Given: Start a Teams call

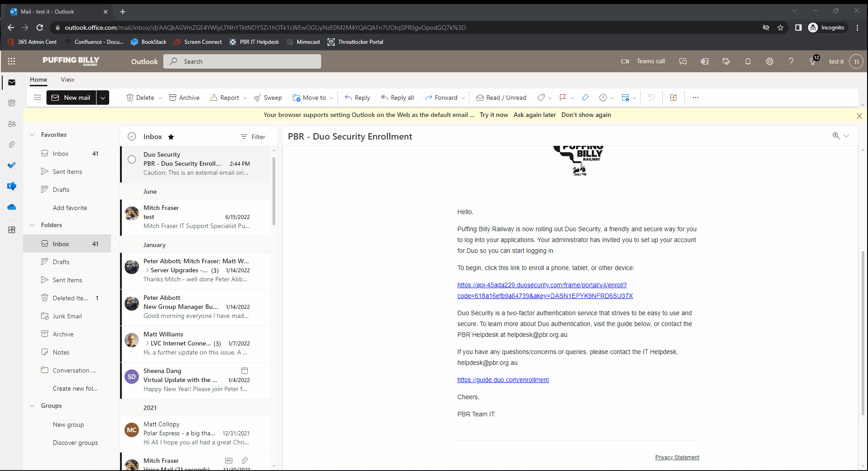Looking at the screenshot, I should [643, 61].
